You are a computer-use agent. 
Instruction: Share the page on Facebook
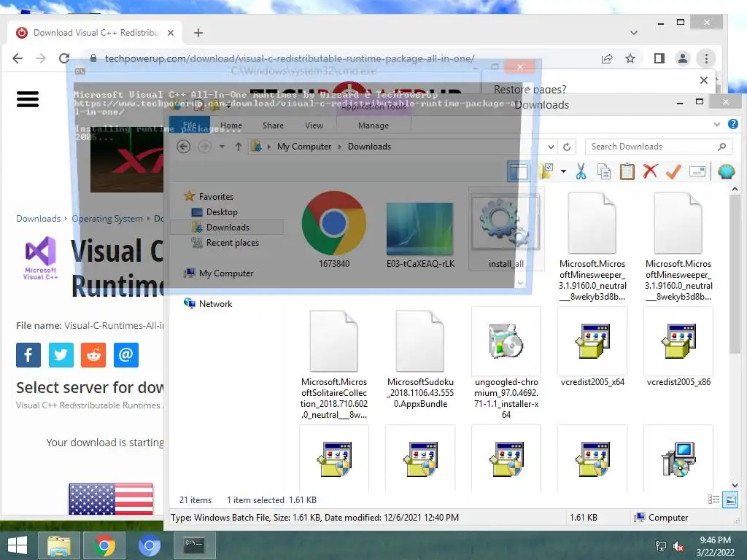(28, 355)
